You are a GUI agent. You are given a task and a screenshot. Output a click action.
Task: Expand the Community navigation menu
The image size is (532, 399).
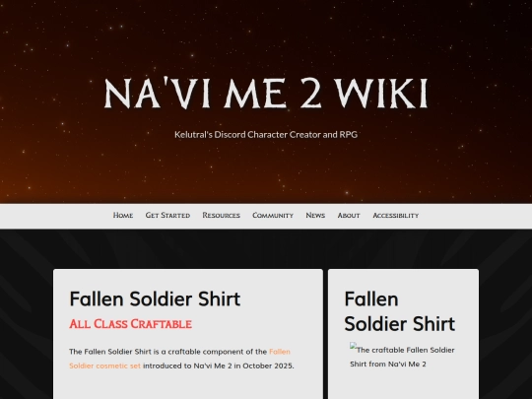pyautogui.click(x=273, y=215)
